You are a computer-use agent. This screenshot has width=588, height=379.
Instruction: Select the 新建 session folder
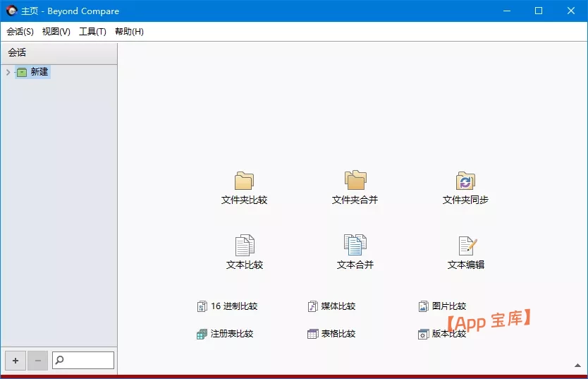pos(32,72)
